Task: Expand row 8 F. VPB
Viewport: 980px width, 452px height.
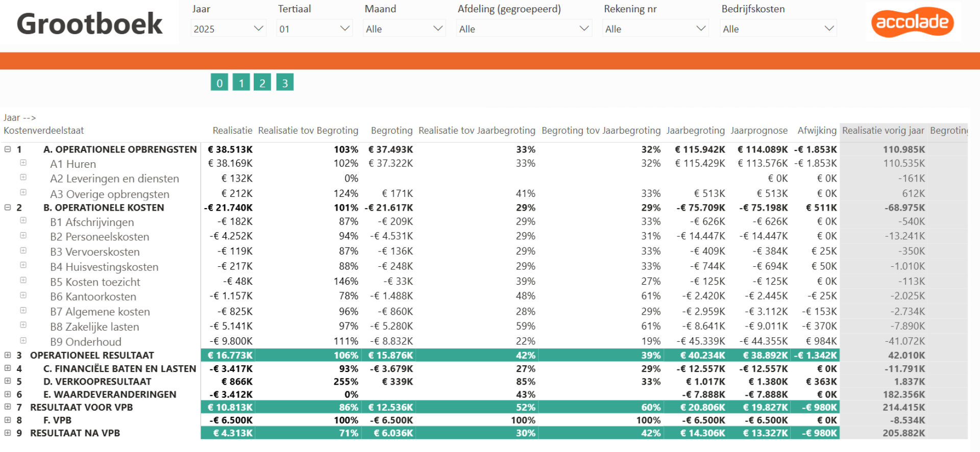Action: pyautogui.click(x=8, y=420)
